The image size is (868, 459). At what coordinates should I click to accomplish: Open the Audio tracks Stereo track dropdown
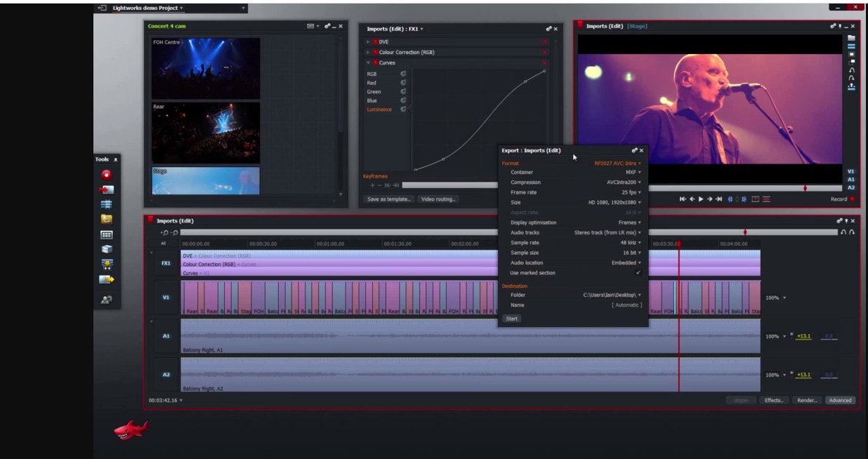point(607,232)
